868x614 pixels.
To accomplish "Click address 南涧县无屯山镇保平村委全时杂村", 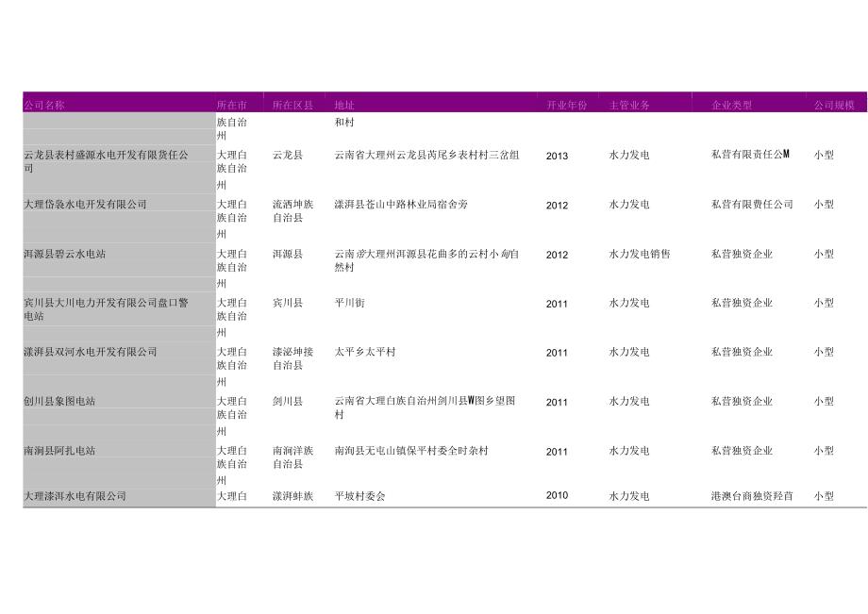I will pos(411,450).
